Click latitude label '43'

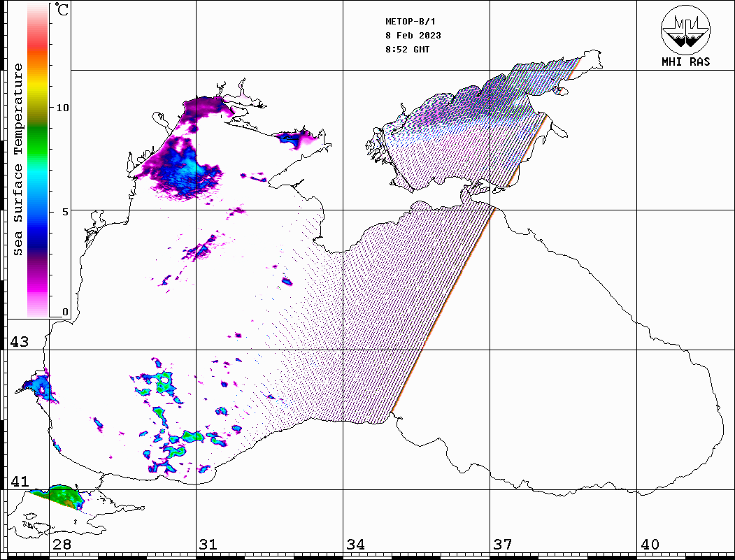[x=19, y=342]
